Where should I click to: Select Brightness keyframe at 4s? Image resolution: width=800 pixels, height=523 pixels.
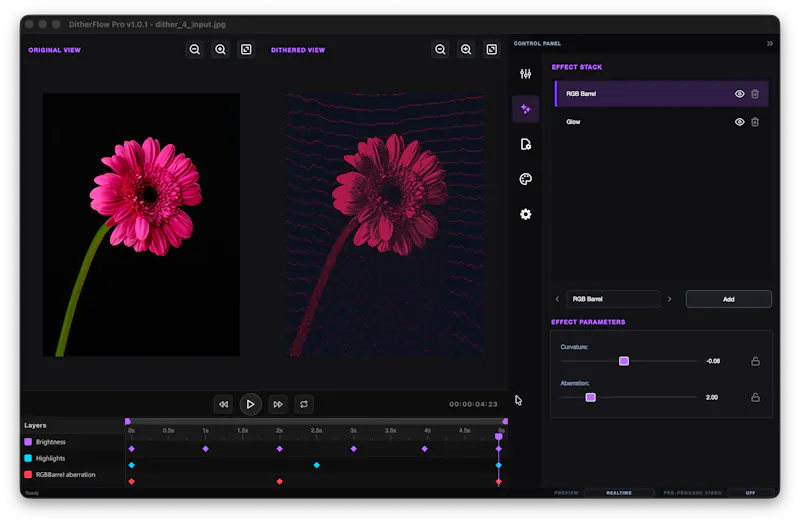coord(424,449)
